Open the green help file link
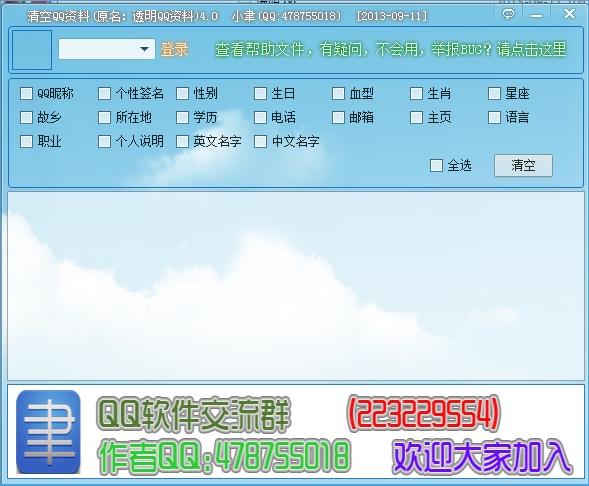The height and width of the screenshot is (486, 589). pos(391,49)
